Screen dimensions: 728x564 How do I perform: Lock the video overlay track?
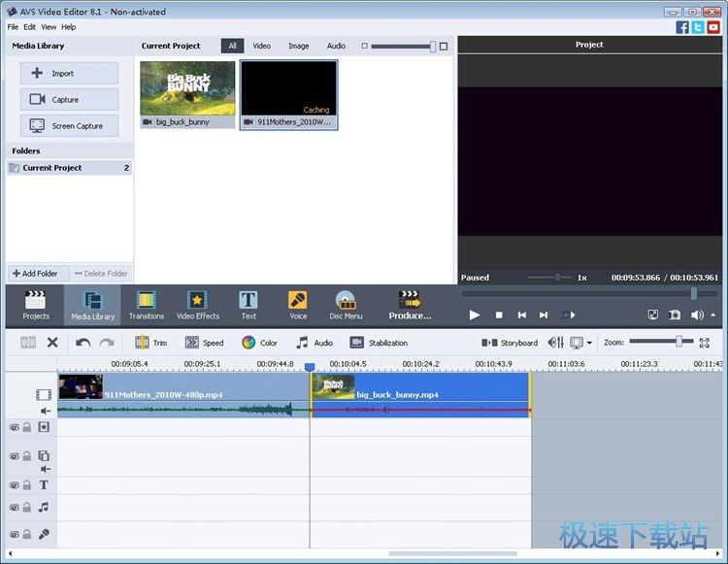point(27,456)
